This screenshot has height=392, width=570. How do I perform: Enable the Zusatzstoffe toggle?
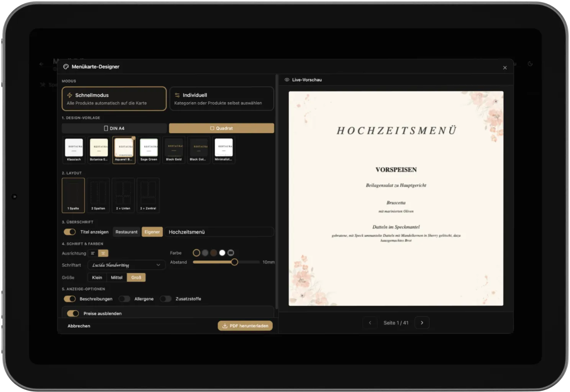tap(165, 299)
